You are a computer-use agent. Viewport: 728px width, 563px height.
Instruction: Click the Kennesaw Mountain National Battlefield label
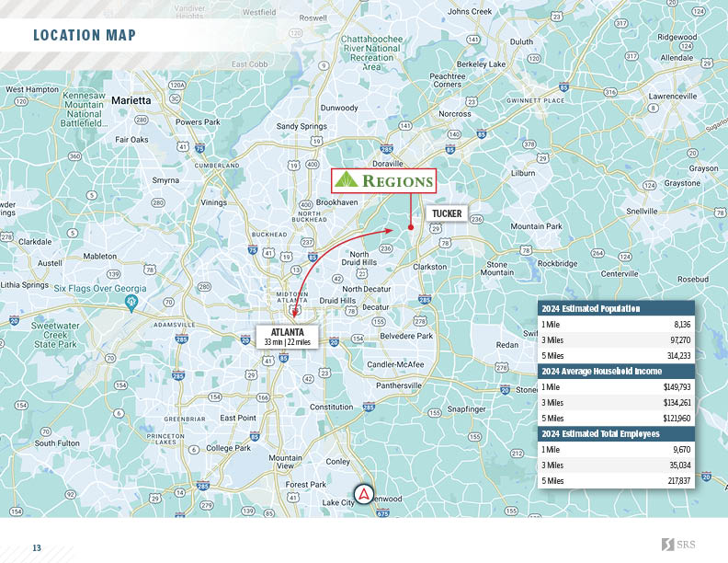pos(84,109)
